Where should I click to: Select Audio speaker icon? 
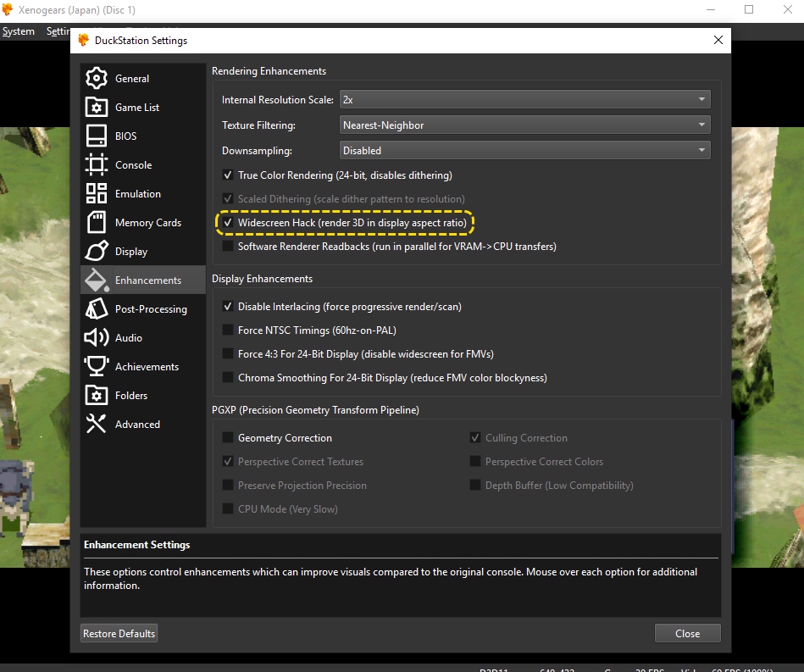coord(97,337)
